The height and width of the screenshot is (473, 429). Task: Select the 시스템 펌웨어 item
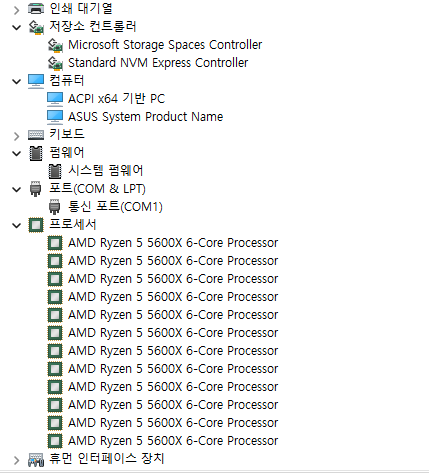point(105,171)
